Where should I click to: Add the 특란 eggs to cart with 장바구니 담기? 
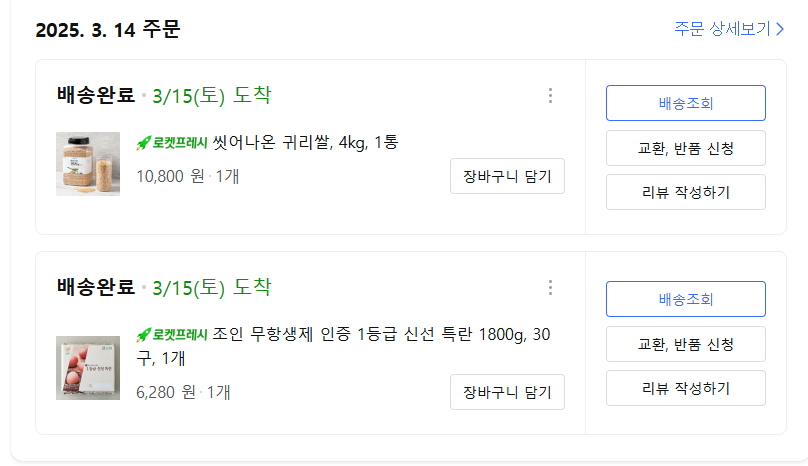[507, 392]
